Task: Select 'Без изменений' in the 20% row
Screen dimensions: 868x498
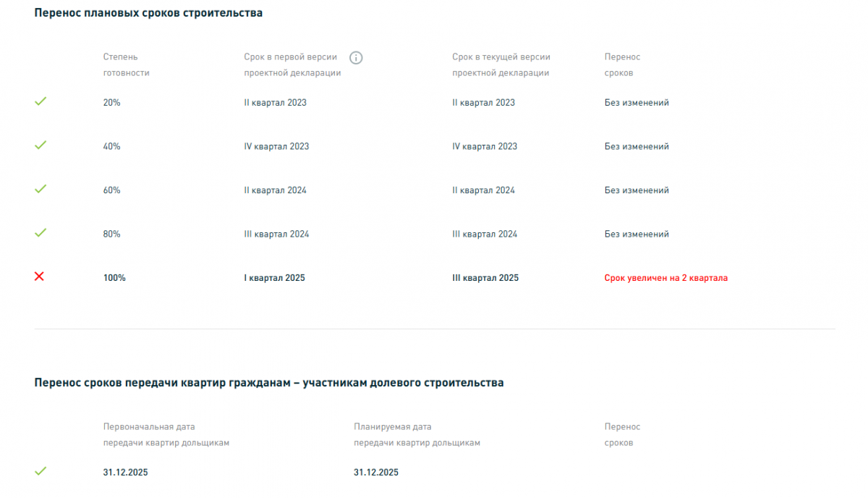Action: click(637, 103)
